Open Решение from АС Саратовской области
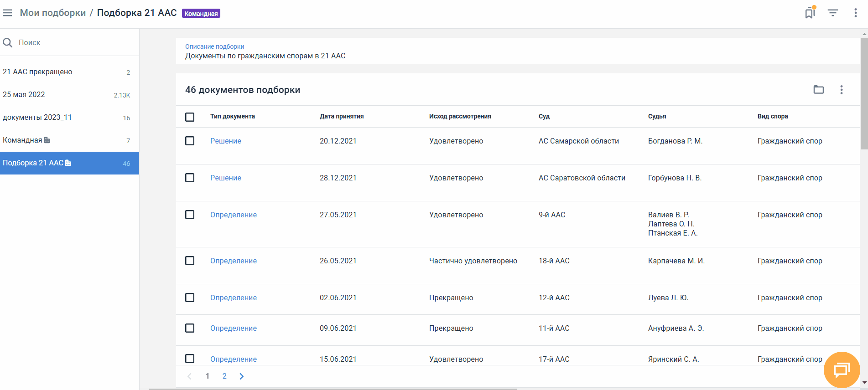Screen dimensions: 868x390 pyautogui.click(x=226, y=178)
